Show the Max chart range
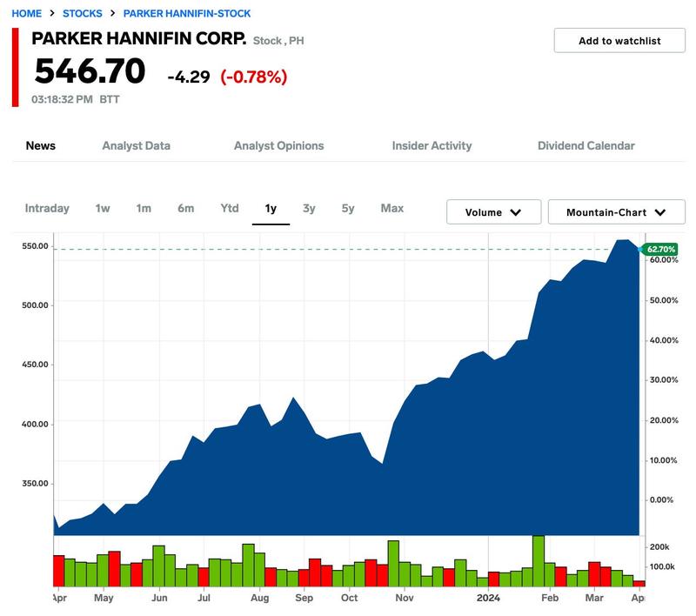696x616 pixels. (x=392, y=208)
